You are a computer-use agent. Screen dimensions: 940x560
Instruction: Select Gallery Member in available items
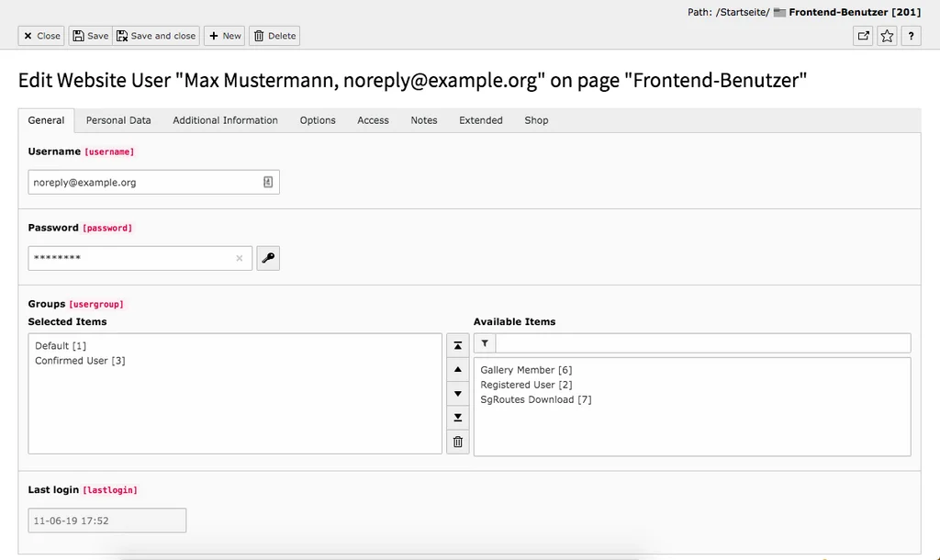(x=526, y=369)
